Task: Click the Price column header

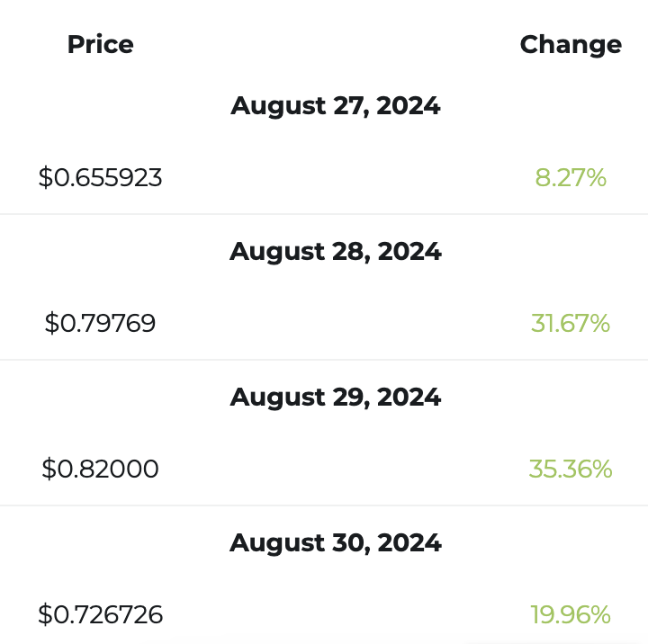Action: click(x=101, y=44)
